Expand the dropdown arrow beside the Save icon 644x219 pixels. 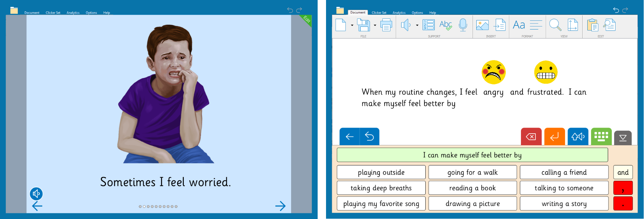pyautogui.click(x=375, y=25)
